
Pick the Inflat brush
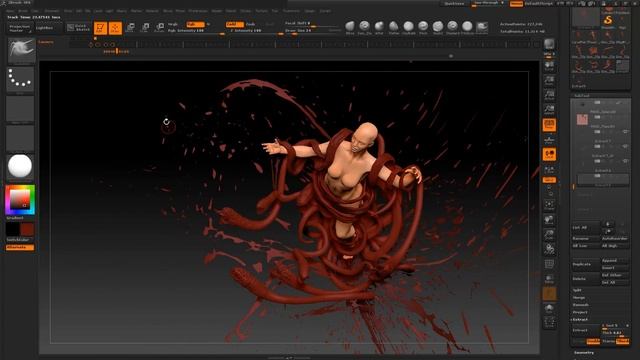click(x=379, y=28)
